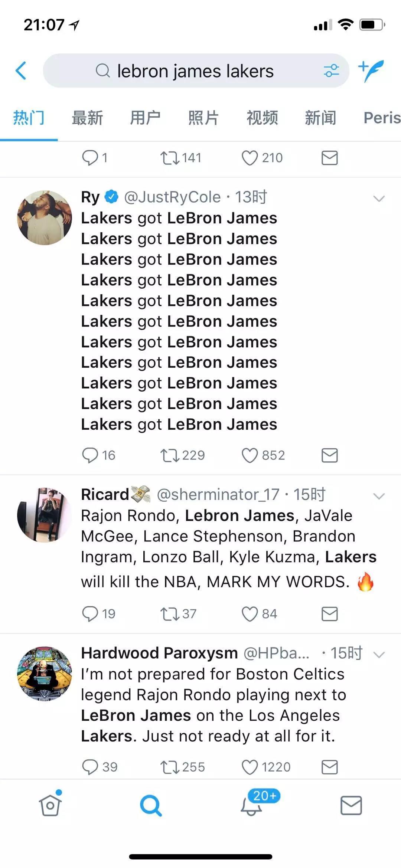
Task: Share Ricard's tweet via message icon
Action: click(x=329, y=614)
